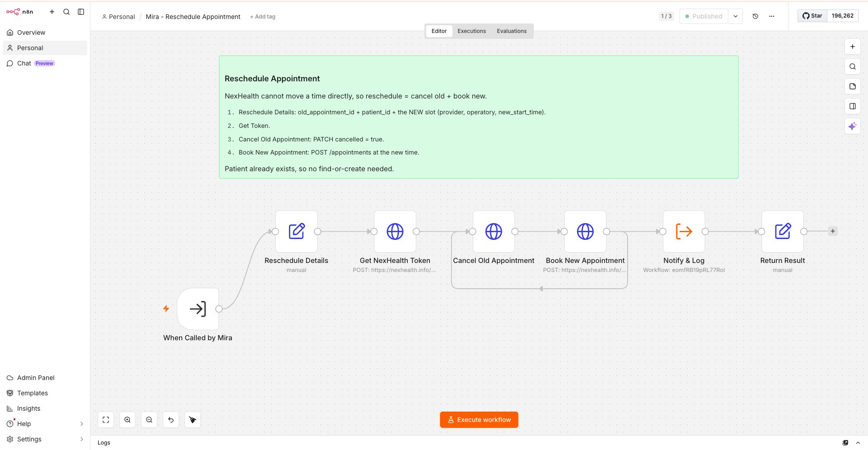Open canvas node search panel
This screenshot has height=450, width=868.
click(853, 66)
